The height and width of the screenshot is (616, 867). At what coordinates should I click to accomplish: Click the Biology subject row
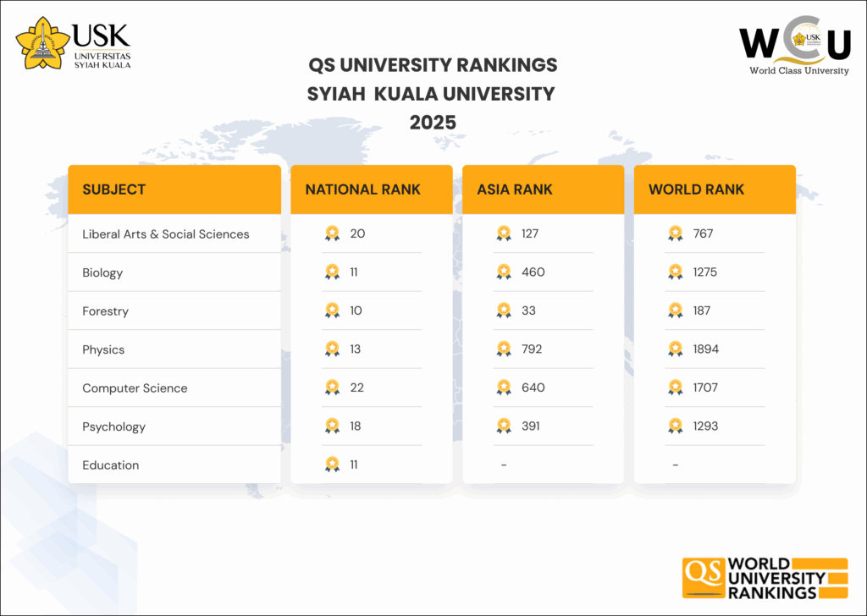(174, 272)
